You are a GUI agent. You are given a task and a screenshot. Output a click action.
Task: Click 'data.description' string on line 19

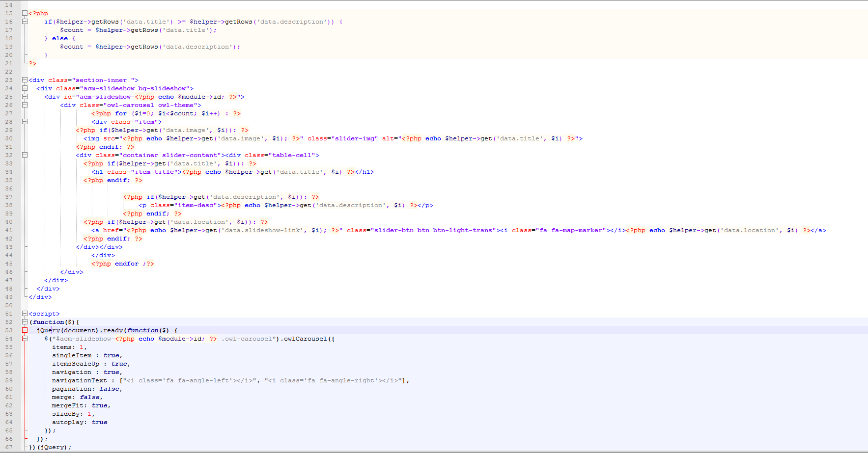(x=197, y=47)
